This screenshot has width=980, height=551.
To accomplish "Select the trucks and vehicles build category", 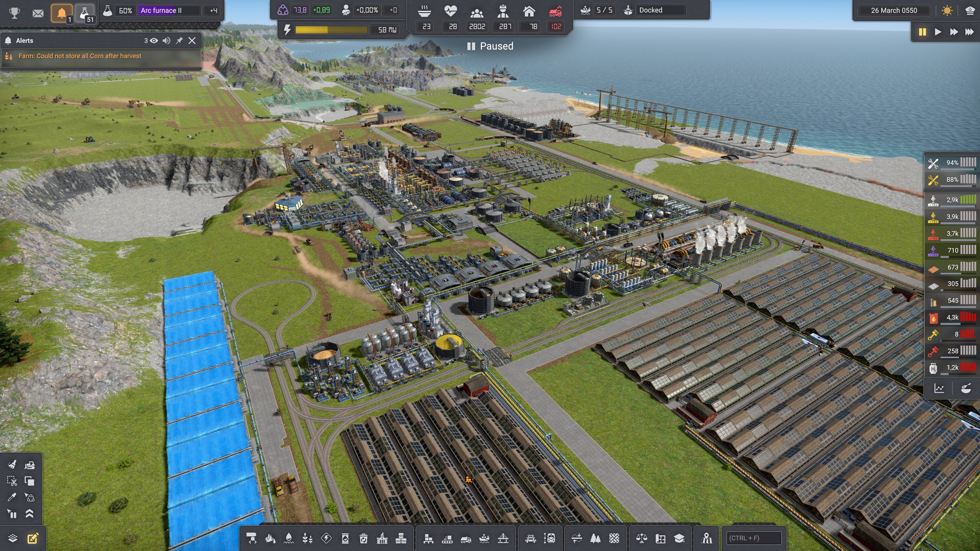I will [x=465, y=539].
